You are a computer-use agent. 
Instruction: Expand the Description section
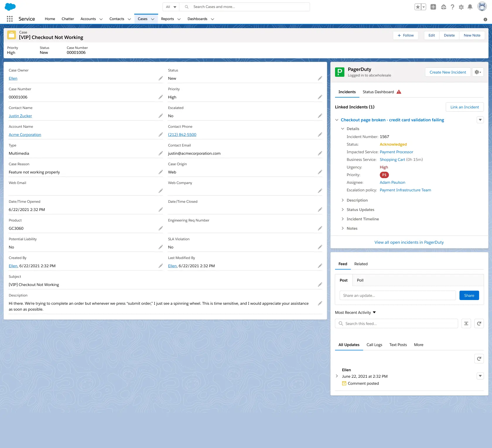click(343, 200)
